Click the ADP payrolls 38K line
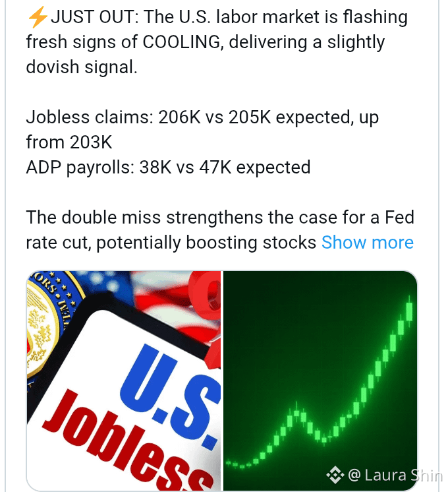Screen dimensions: 448x492 click(x=169, y=168)
